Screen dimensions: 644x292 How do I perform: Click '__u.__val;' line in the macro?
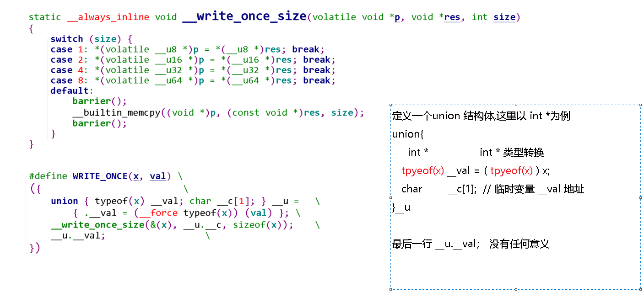(x=78, y=236)
